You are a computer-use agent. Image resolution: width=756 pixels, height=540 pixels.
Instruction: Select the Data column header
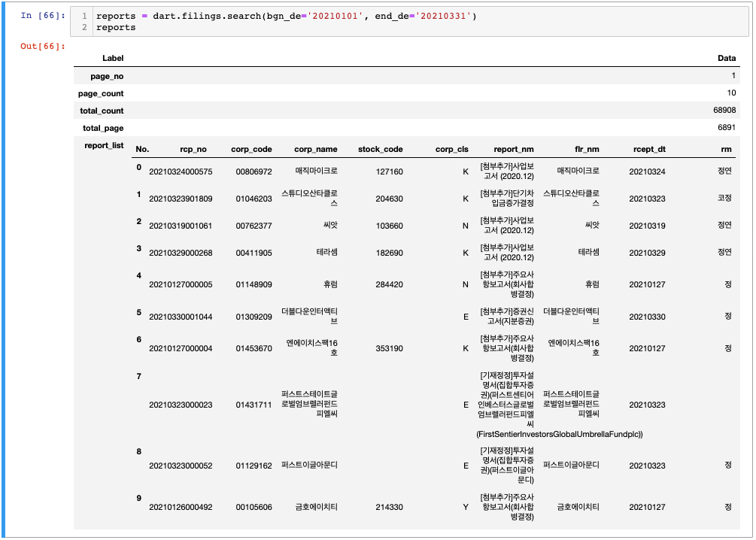pyautogui.click(x=727, y=59)
